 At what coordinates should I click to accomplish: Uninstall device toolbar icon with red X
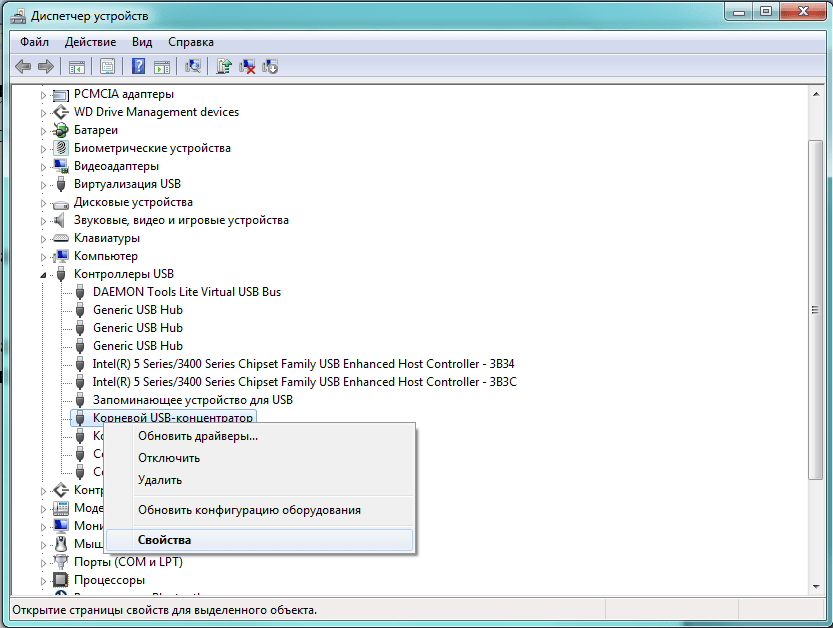click(x=247, y=66)
